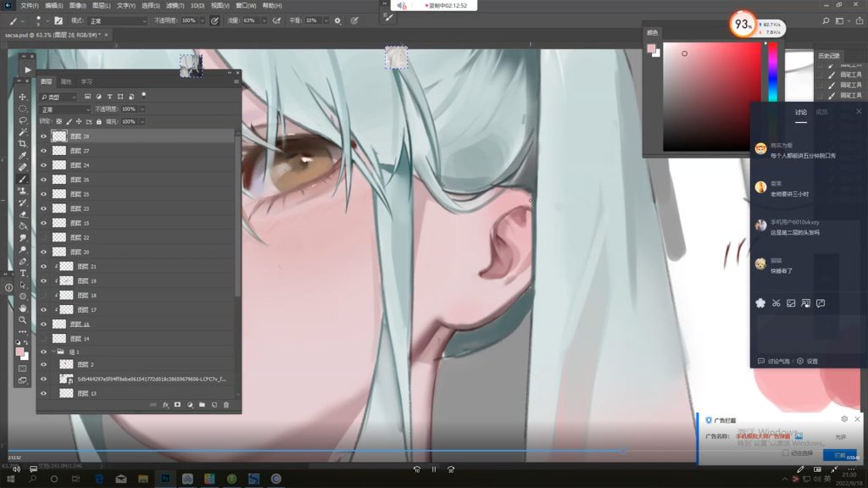This screenshot has width=868, height=488.
Task: Select the Type (T) tool
Action: tap(23, 273)
